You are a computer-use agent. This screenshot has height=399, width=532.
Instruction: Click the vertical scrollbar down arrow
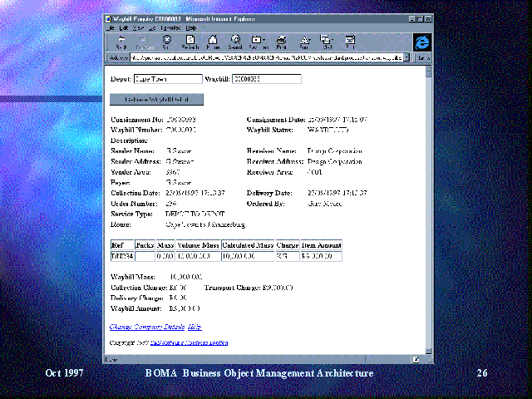coord(429,350)
